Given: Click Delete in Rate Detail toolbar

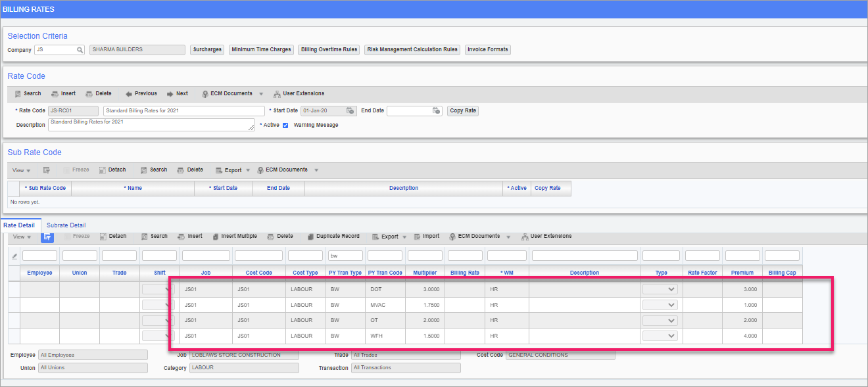Looking at the screenshot, I should pos(280,236).
